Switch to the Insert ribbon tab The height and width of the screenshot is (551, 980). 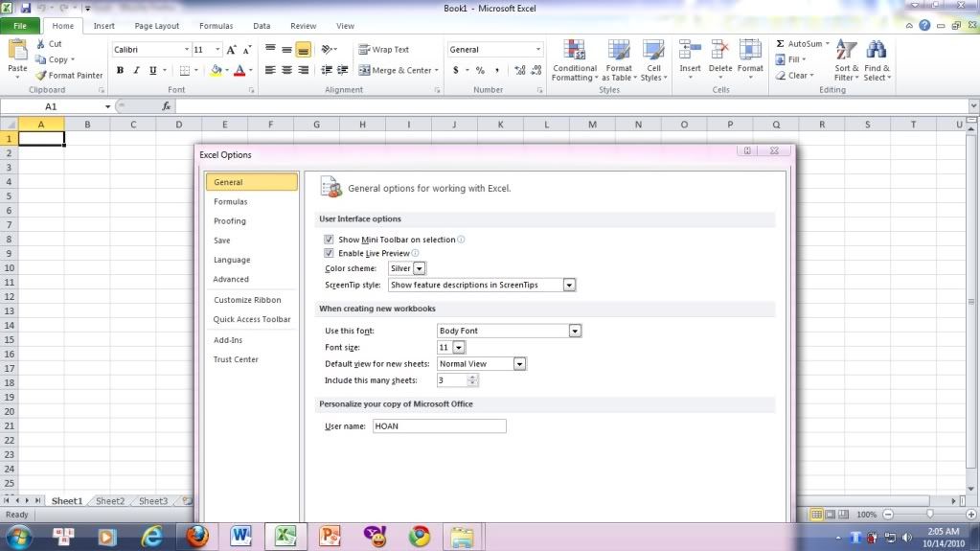coord(103,26)
